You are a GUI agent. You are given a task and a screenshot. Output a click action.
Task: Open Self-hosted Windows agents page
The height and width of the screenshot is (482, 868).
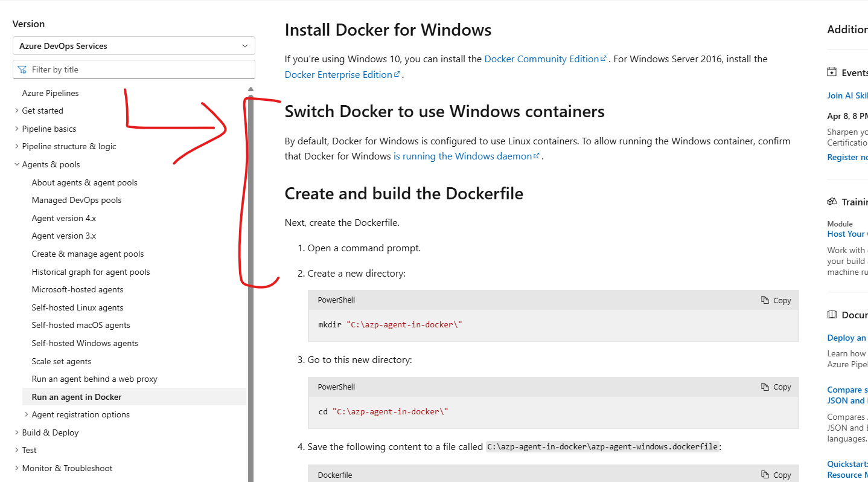(x=85, y=343)
